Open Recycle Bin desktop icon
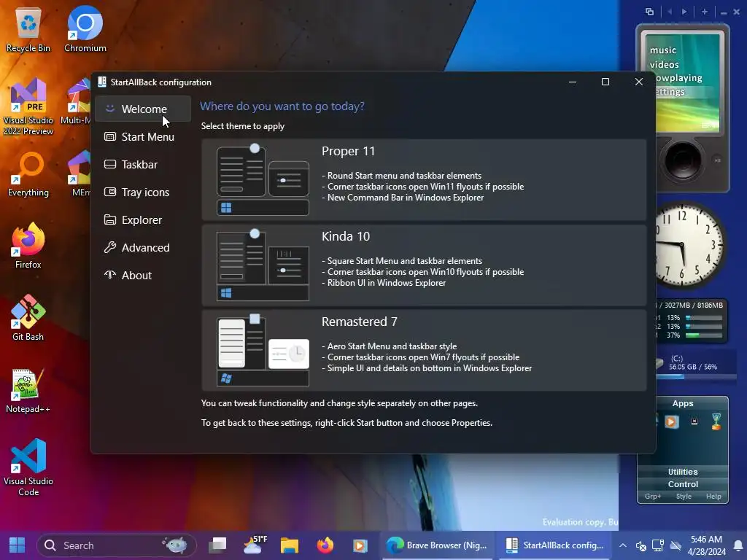Image resolution: width=747 pixels, height=560 pixels. click(x=28, y=29)
